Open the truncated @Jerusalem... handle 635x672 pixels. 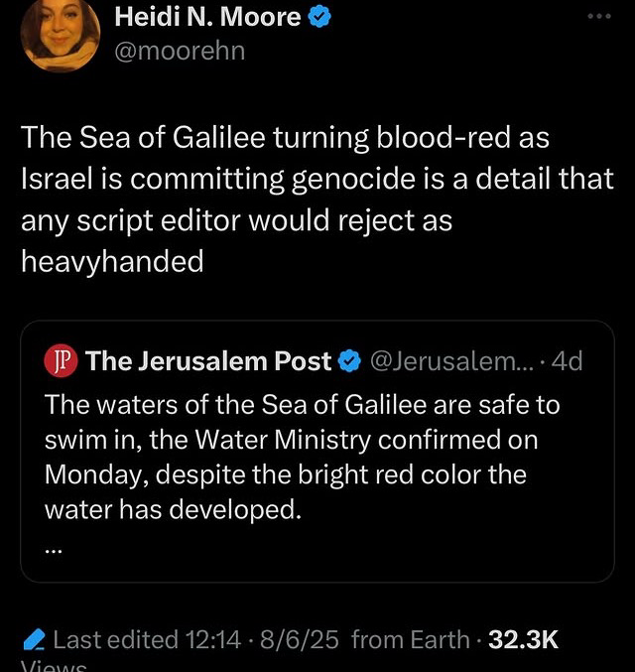pos(453,362)
